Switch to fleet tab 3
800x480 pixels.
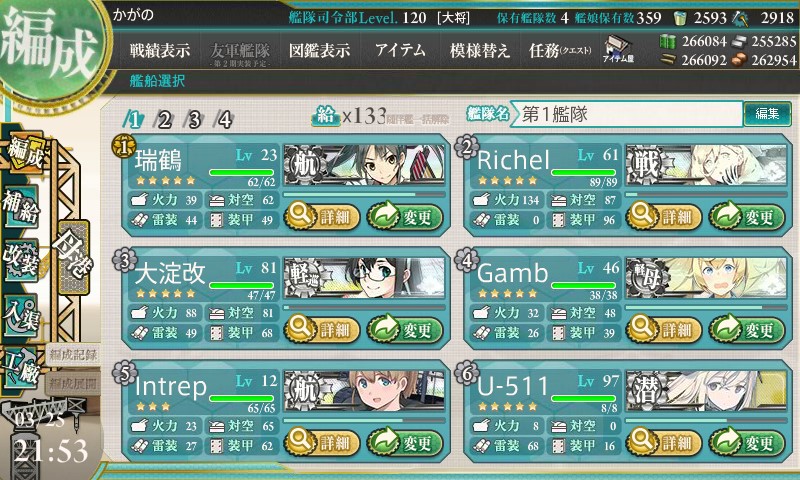[194, 120]
